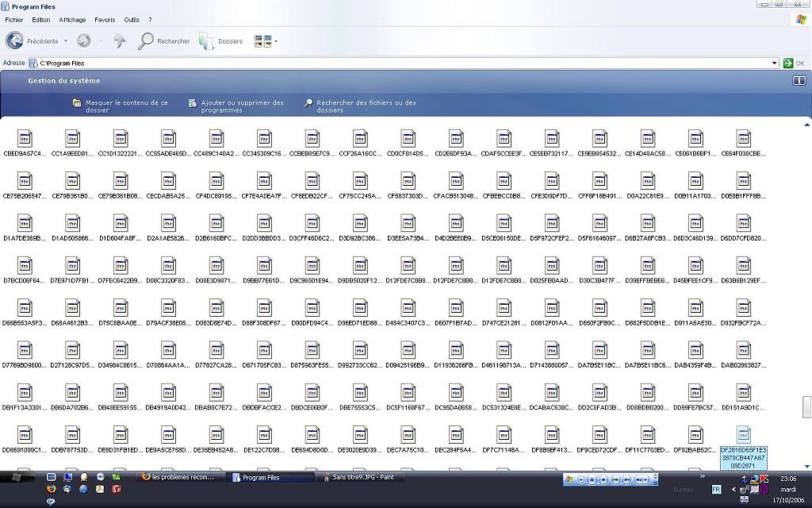Click the info icon on Gestion du système bar
Image resolution: width=812 pixels, height=508 pixels.
click(x=799, y=80)
